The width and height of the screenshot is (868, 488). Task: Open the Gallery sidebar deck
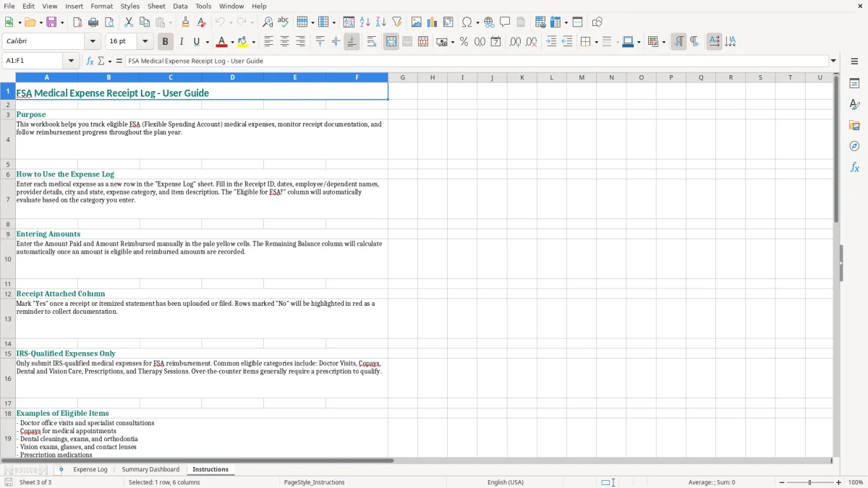[854, 125]
